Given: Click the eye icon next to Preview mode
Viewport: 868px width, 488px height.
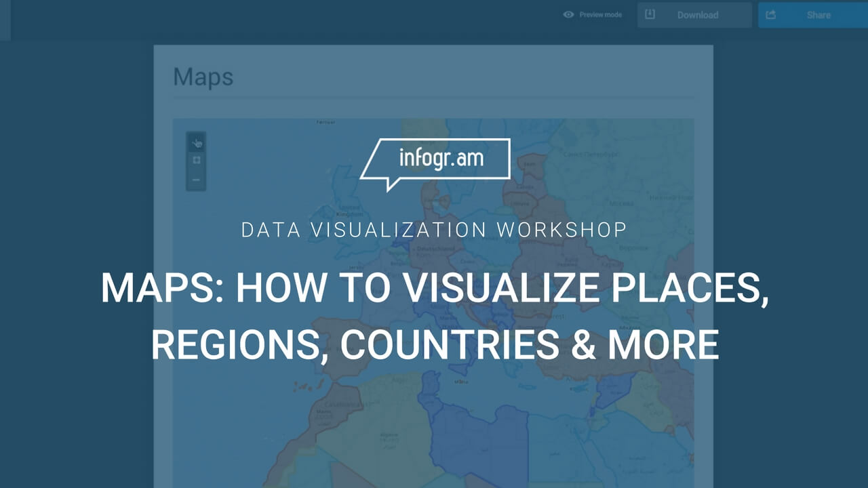Looking at the screenshot, I should tap(568, 14).
